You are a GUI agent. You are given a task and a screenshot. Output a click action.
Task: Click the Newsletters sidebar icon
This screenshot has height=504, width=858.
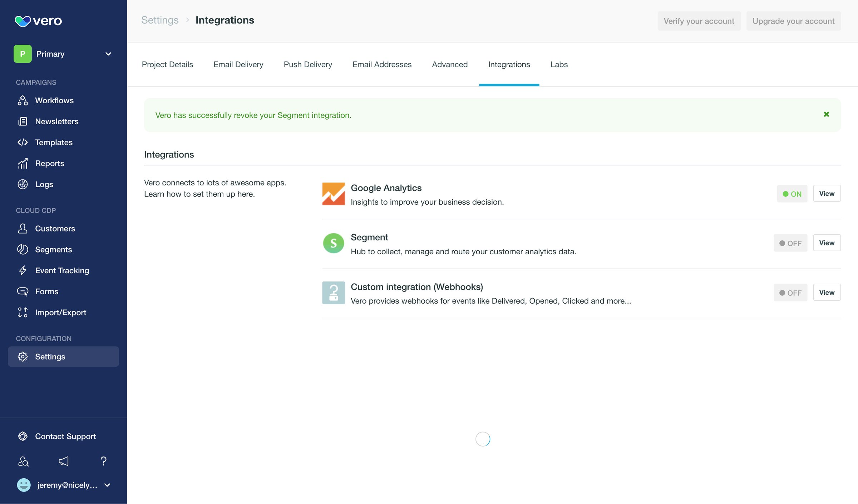point(23,121)
